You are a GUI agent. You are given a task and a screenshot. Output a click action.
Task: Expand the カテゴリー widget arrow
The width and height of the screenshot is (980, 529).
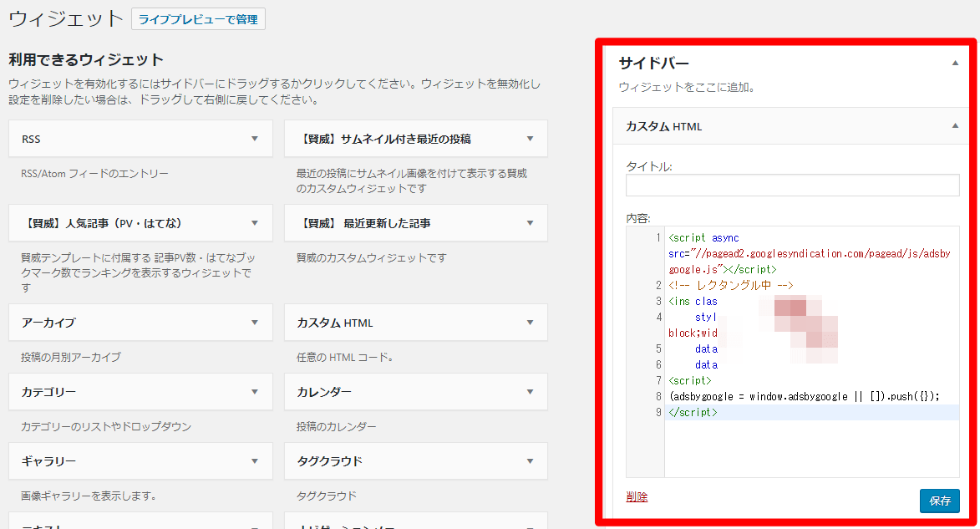pyautogui.click(x=254, y=392)
